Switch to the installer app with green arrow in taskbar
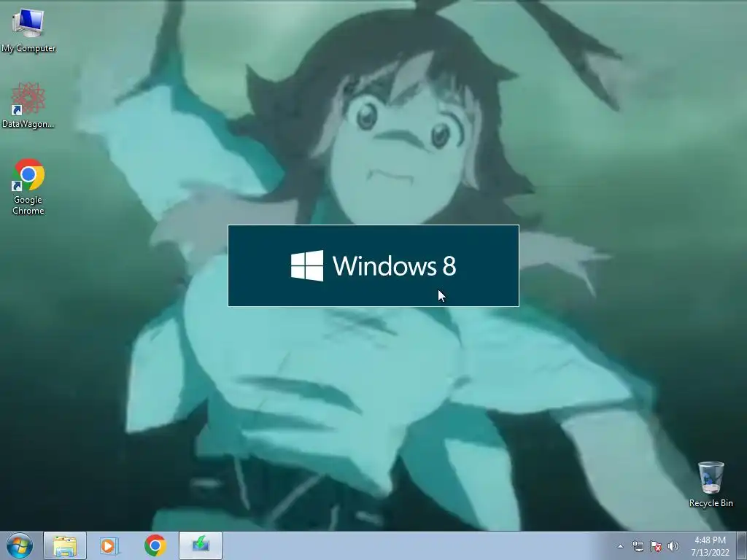Viewport: 747px width, 560px height. 201,545
